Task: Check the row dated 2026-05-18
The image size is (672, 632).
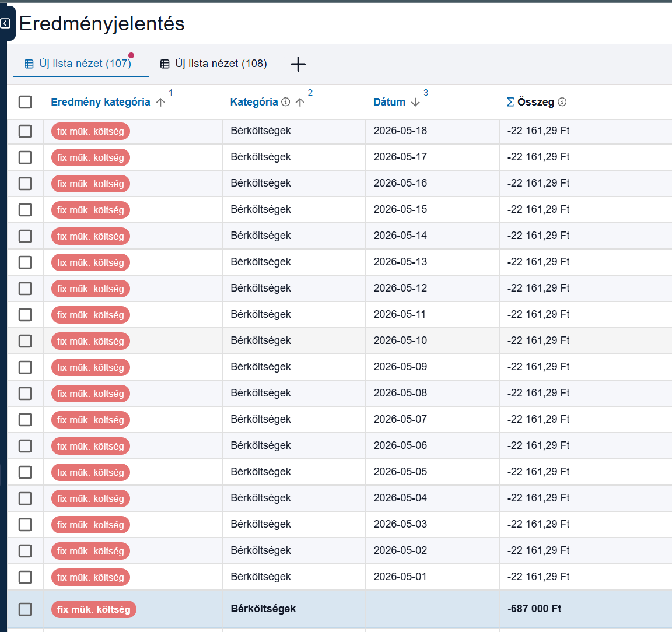Action: 25,131
